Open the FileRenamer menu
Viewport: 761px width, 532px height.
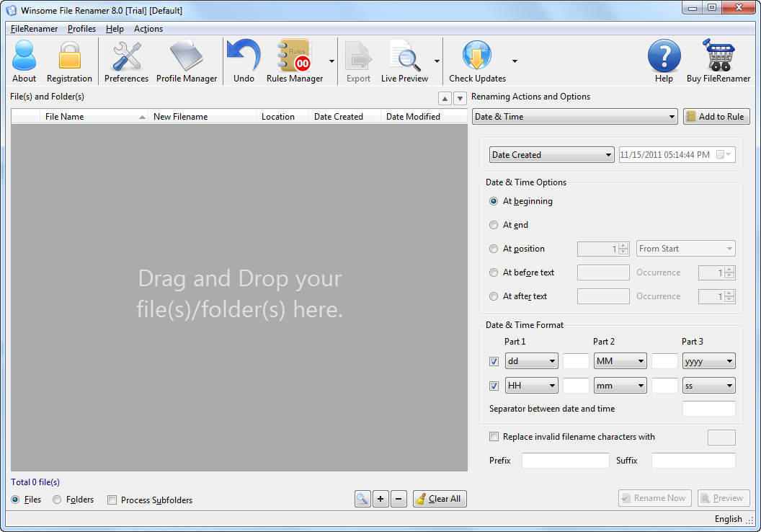pyautogui.click(x=34, y=29)
